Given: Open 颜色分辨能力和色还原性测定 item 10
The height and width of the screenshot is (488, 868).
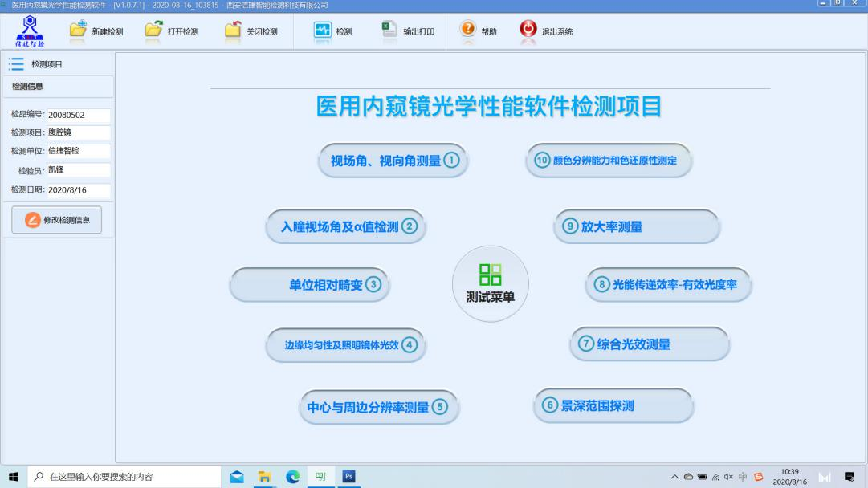Looking at the screenshot, I should [609, 161].
